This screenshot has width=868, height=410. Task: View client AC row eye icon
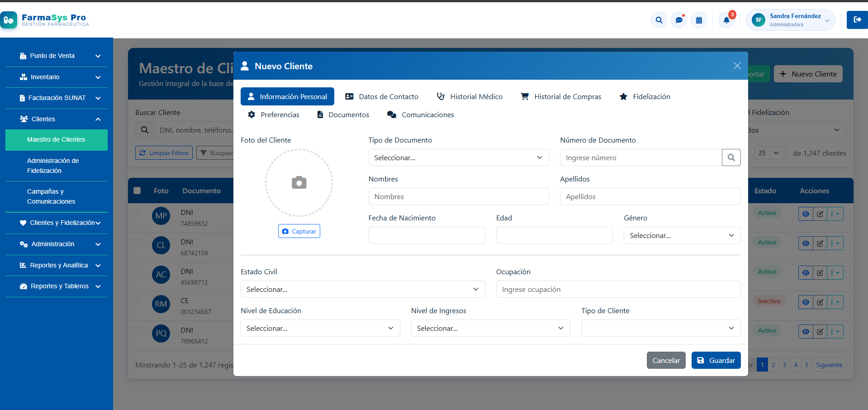806,273
